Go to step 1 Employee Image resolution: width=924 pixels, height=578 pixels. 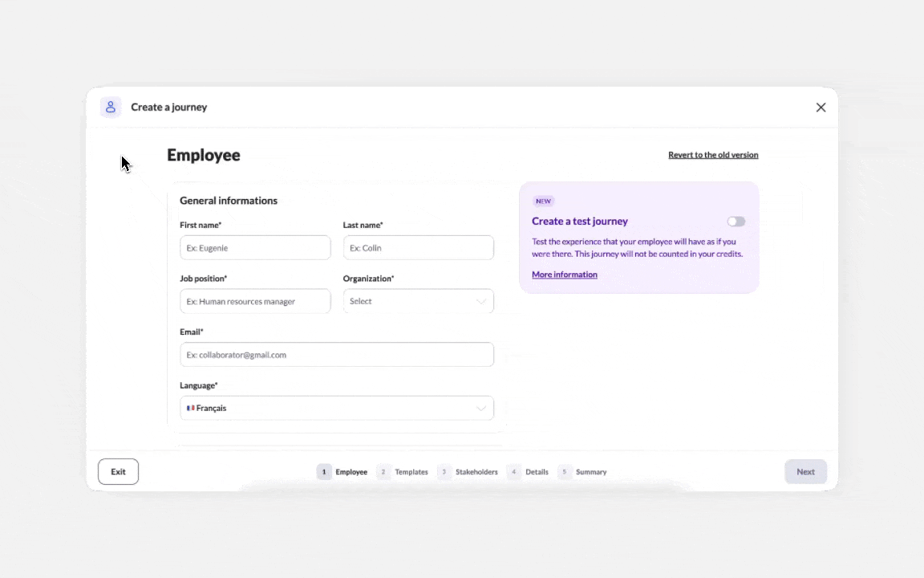pyautogui.click(x=342, y=472)
